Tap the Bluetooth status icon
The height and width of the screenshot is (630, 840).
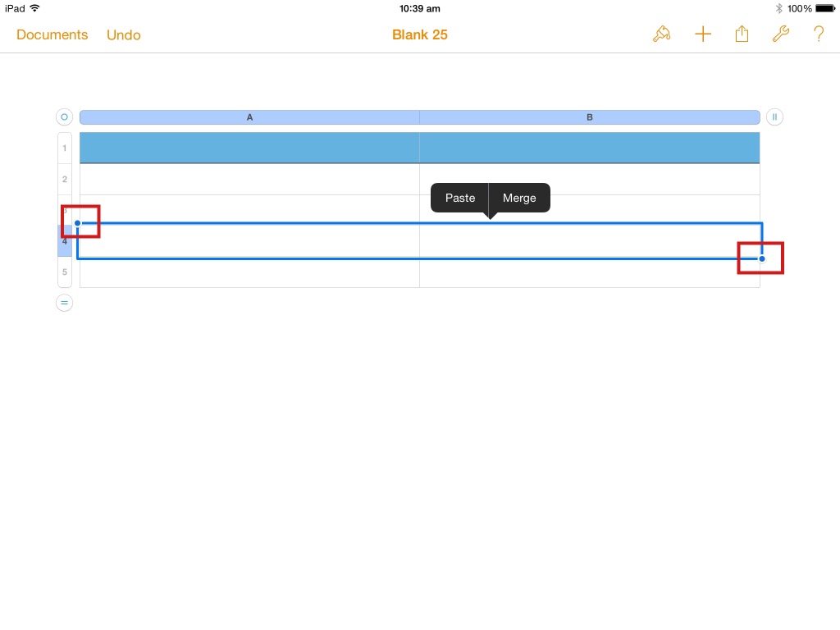tap(779, 8)
